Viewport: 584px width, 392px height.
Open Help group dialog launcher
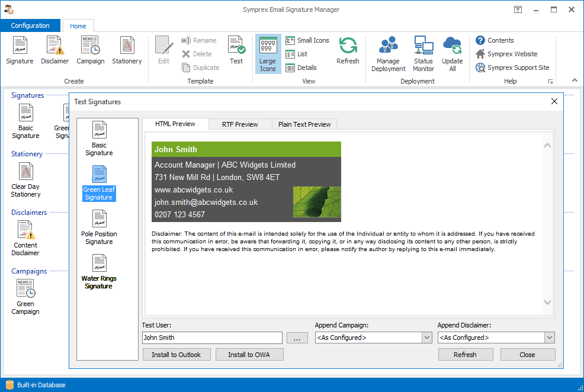550,82
